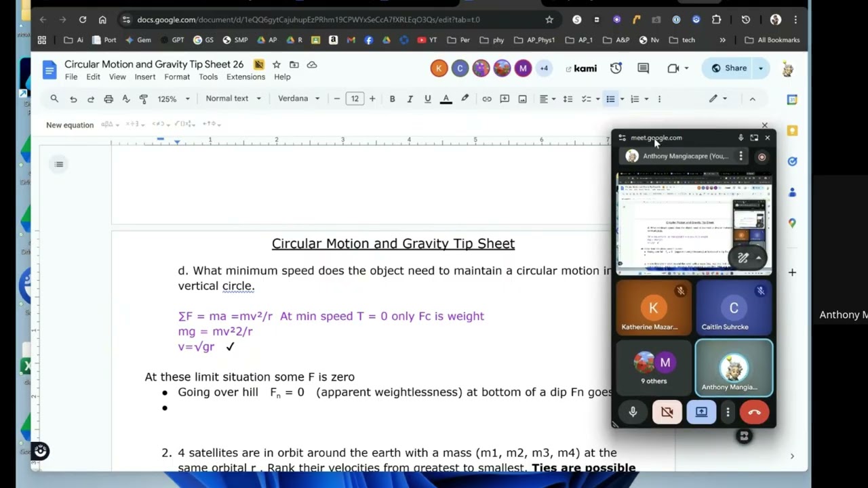Stop presenting screen in Meet

701,412
